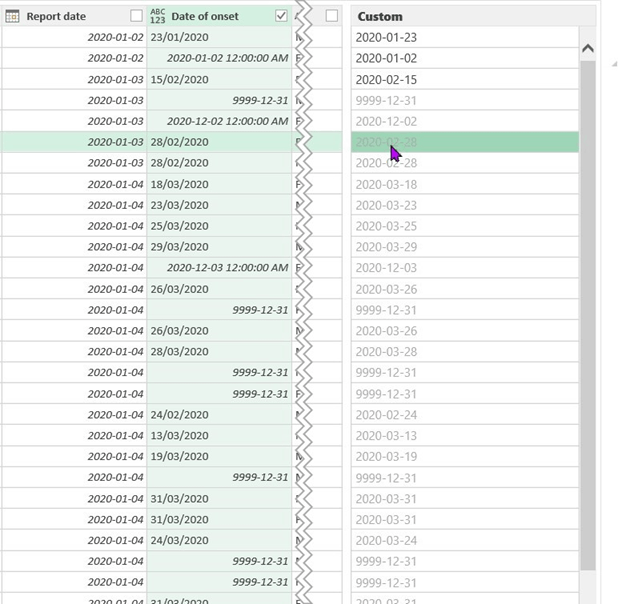Viewport: 618px width, 604px height.
Task: Click cell 2020-12-03 12:00:00 AM
Action: click(219, 268)
